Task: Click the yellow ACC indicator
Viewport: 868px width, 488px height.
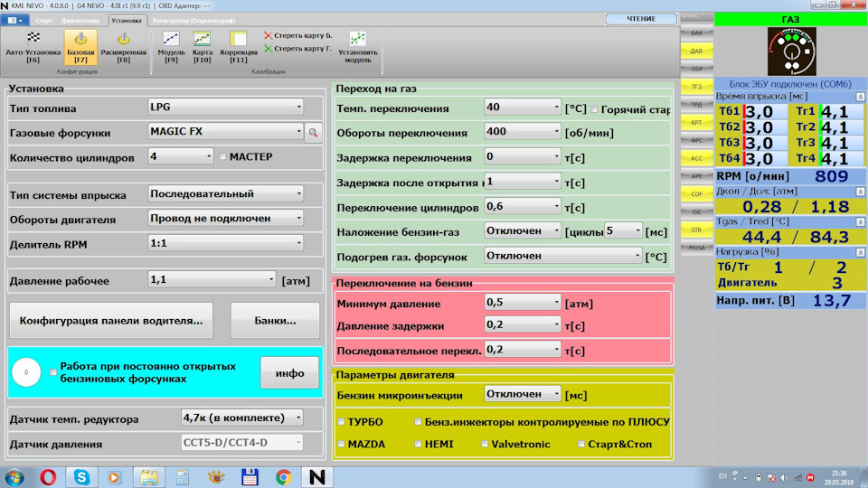Action: pos(696,158)
